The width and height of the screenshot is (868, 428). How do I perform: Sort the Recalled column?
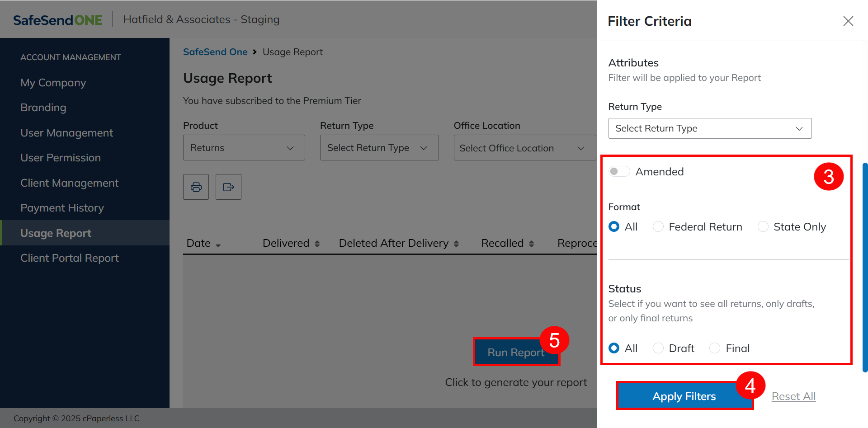click(x=531, y=244)
